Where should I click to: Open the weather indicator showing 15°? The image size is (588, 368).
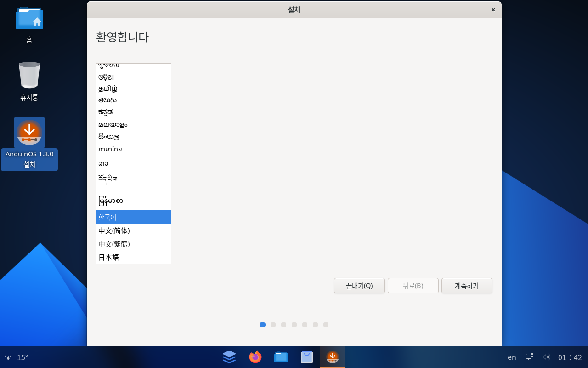click(x=17, y=357)
